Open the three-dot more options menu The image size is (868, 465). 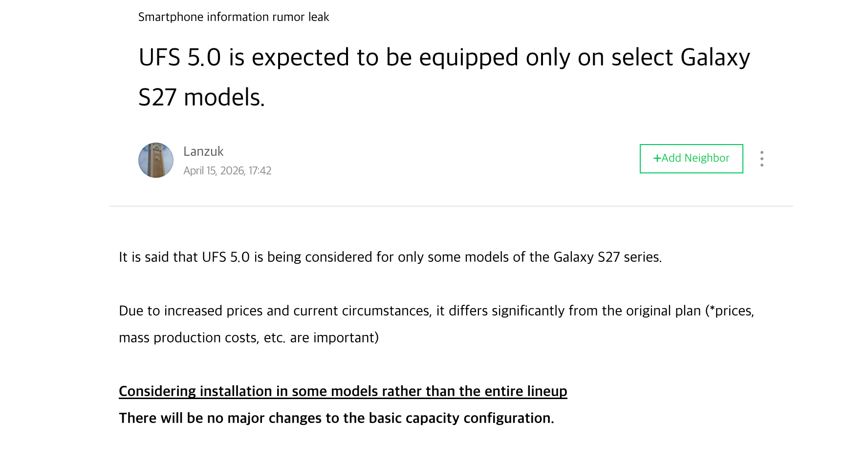click(761, 158)
